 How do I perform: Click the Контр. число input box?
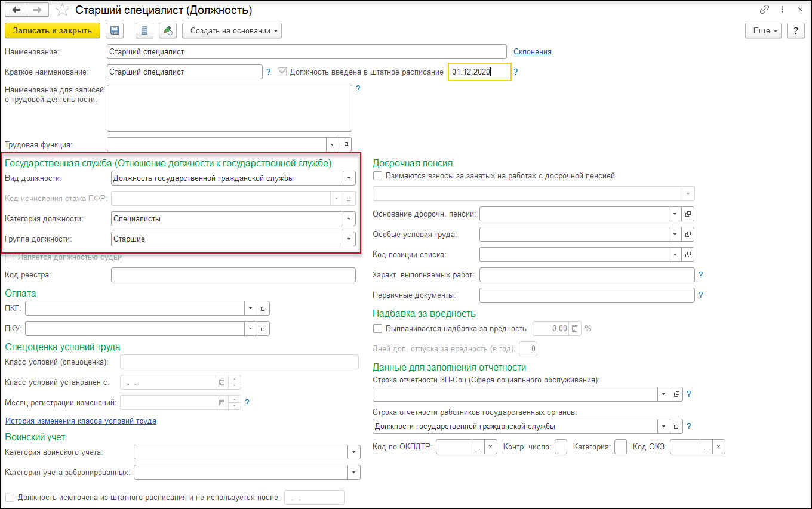(x=561, y=446)
